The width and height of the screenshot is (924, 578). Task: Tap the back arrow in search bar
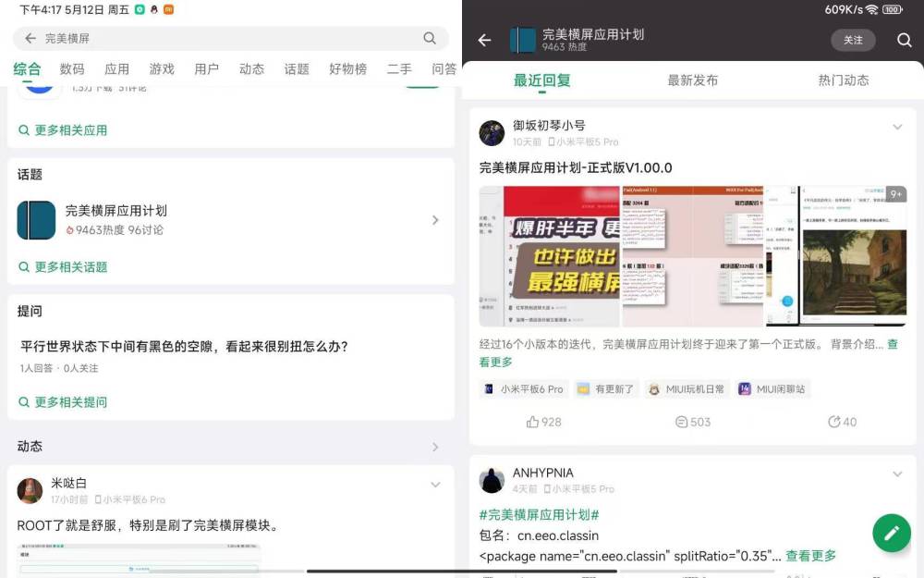[30, 38]
